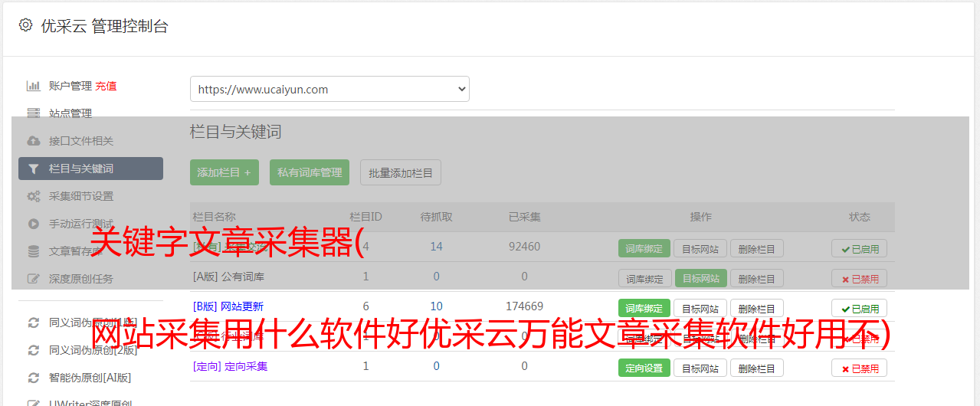Click the refresh icon for 同义词伪原创[2版]
This screenshot has height=406, width=980.
33,350
